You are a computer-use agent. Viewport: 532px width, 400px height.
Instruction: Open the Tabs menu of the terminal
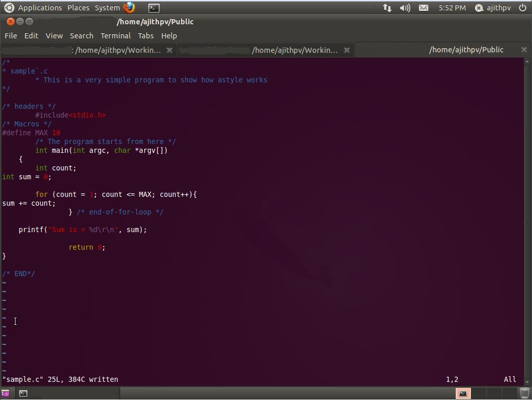146,36
